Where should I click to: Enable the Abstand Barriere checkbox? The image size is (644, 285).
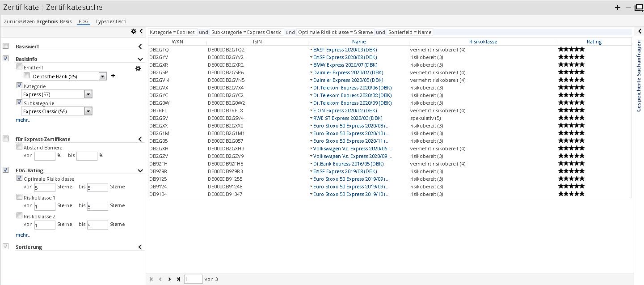click(x=19, y=146)
